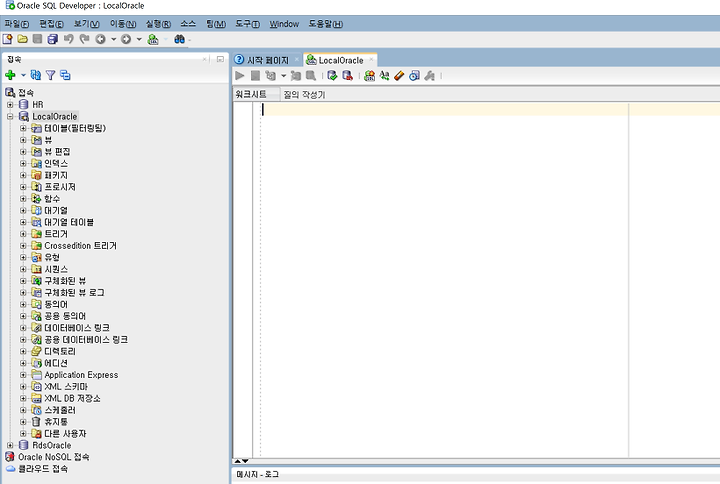Expand the 시퀀스 node
The width and height of the screenshot is (720, 484).
[23, 269]
